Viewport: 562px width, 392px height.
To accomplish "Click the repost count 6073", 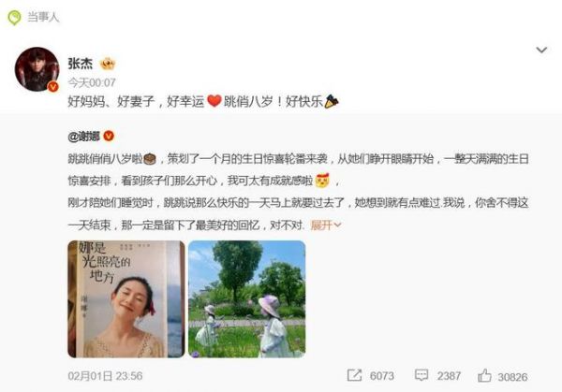I will pos(382,376).
